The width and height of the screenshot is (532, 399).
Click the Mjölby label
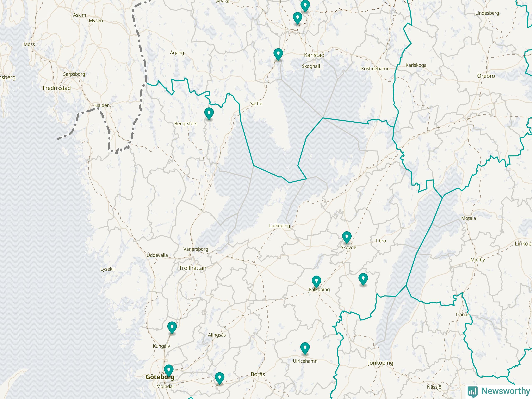tap(478, 260)
